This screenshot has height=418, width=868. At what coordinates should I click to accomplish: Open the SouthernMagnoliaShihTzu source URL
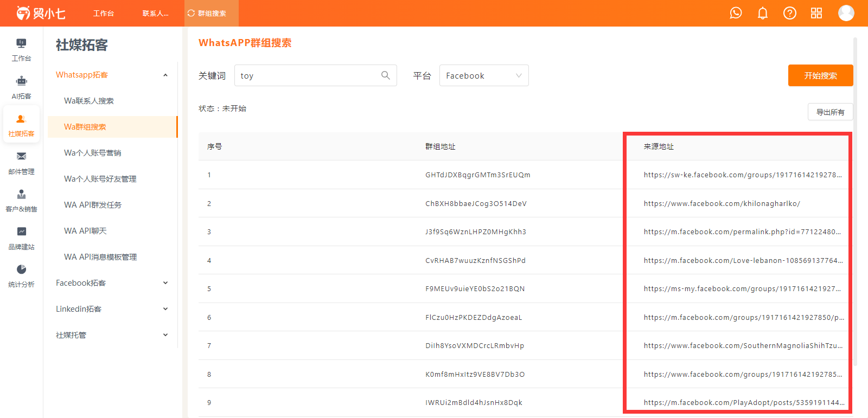coord(743,345)
